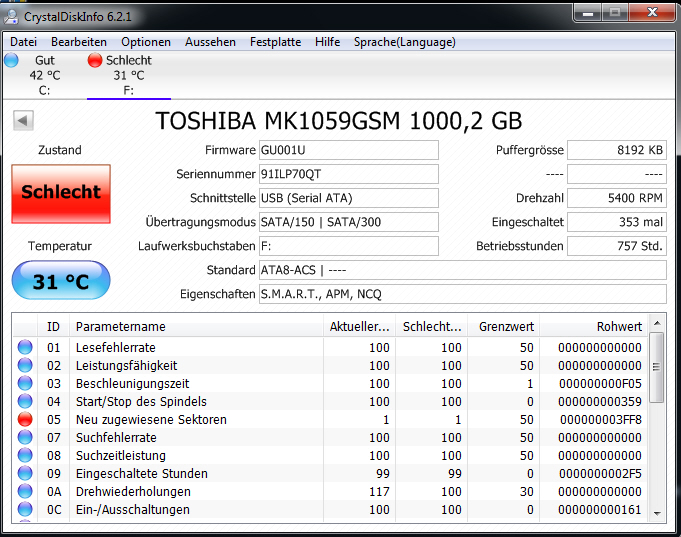Click the Eingeschaltet value 353 mal

pyautogui.click(x=617, y=222)
